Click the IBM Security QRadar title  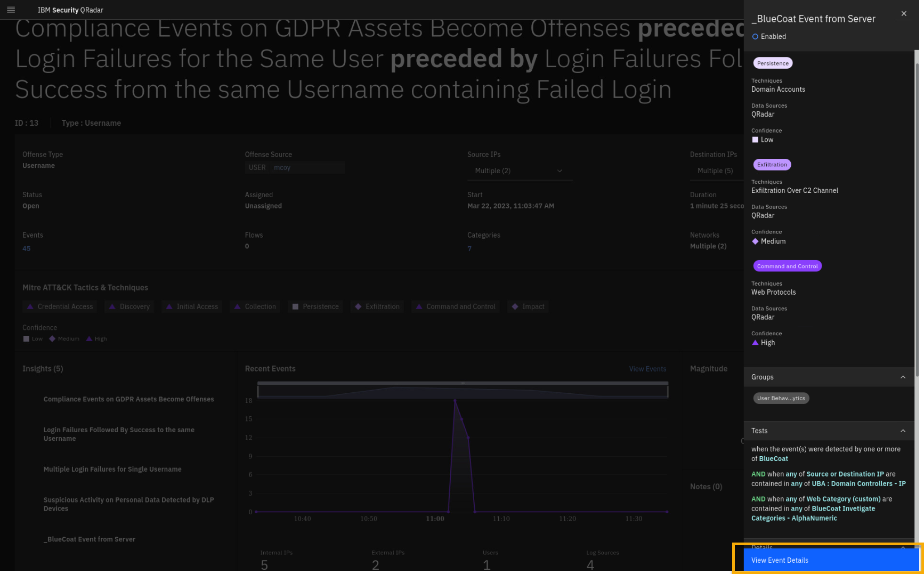click(70, 10)
